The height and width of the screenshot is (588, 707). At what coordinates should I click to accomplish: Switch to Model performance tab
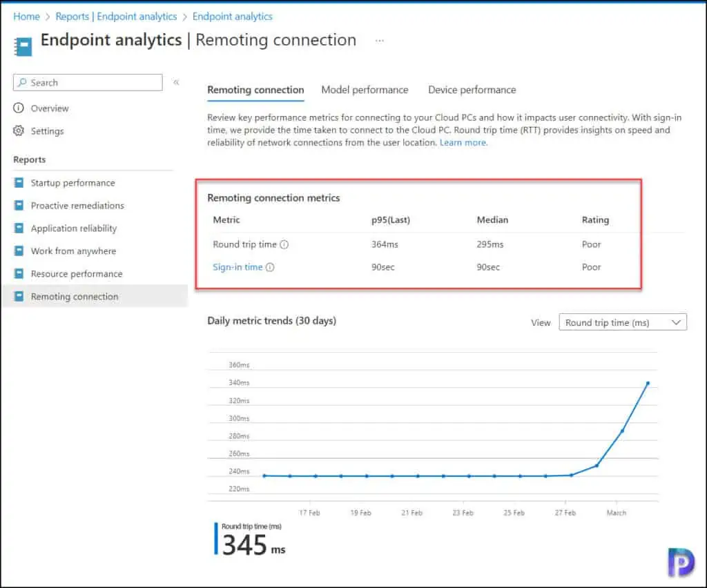tap(365, 90)
